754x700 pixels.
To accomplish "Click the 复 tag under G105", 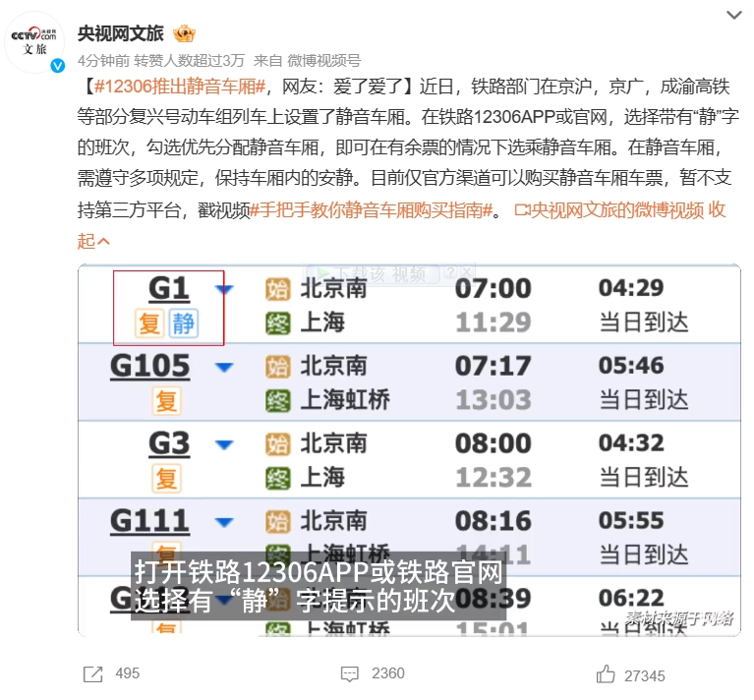I will tap(166, 401).
